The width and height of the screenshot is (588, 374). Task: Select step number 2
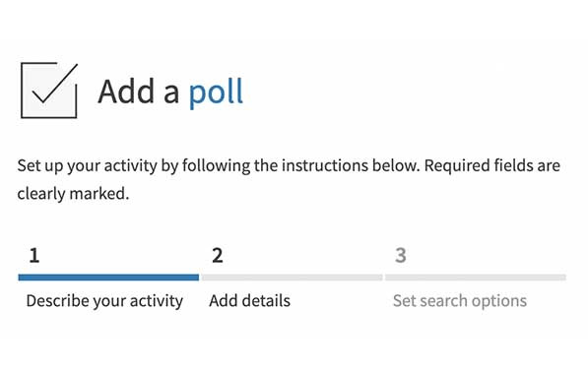pyautogui.click(x=218, y=256)
